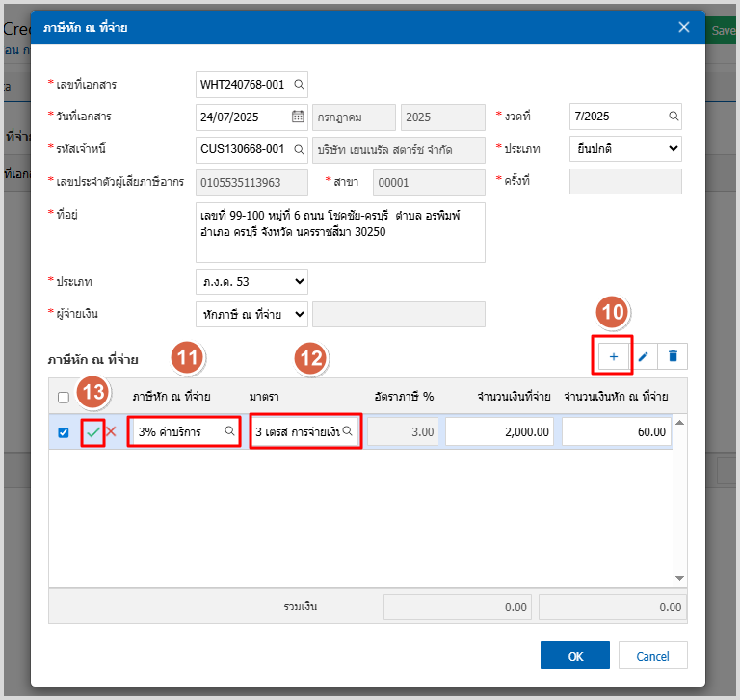Cancel row edit with red X icon
This screenshot has height=700, width=740.
111,432
